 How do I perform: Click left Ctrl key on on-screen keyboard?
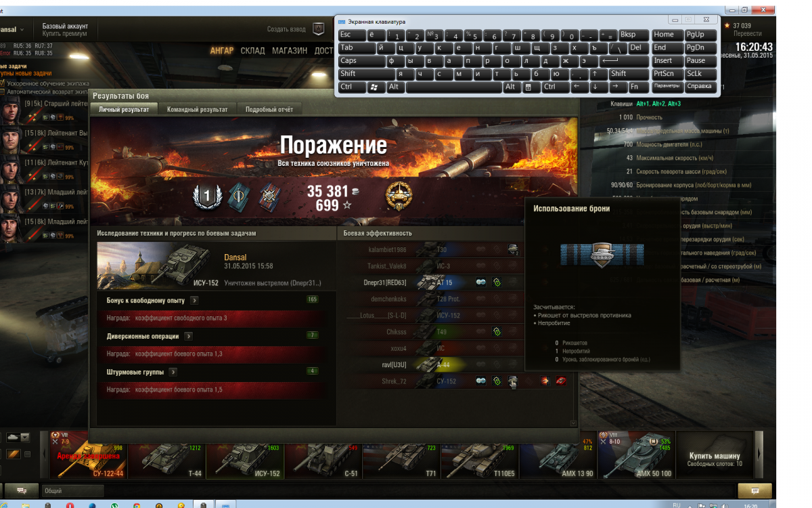coord(351,87)
